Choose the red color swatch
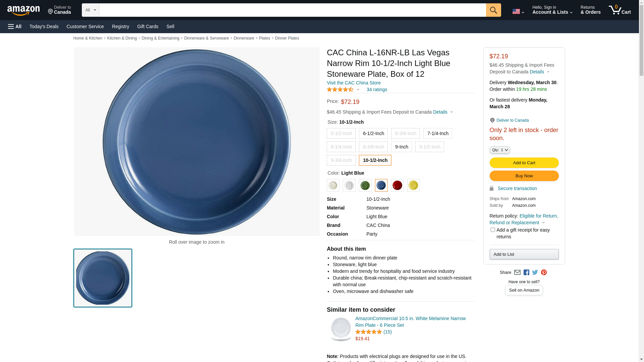 click(397, 185)
